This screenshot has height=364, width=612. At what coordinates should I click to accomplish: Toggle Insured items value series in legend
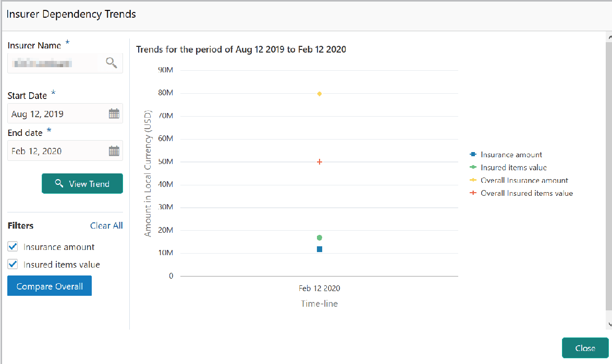tap(508, 168)
